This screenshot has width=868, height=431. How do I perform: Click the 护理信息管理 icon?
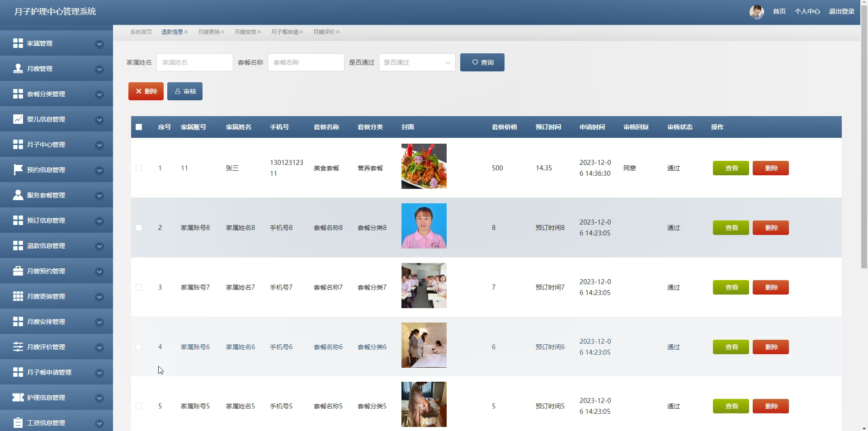18,398
